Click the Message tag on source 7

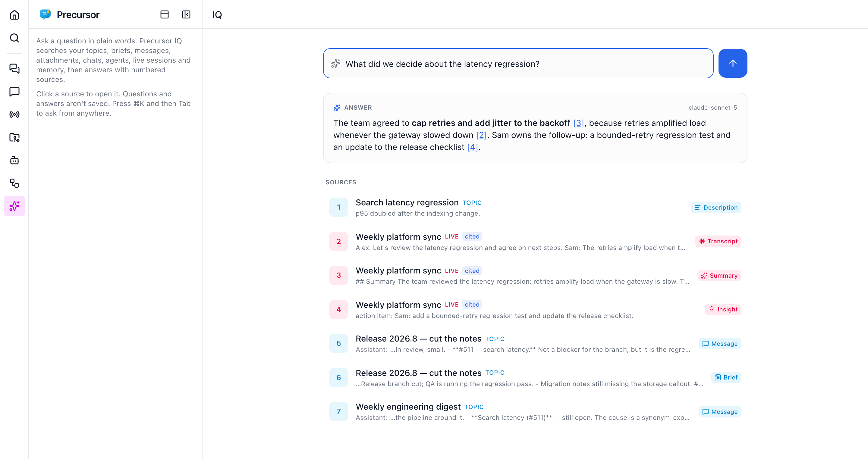(x=720, y=412)
